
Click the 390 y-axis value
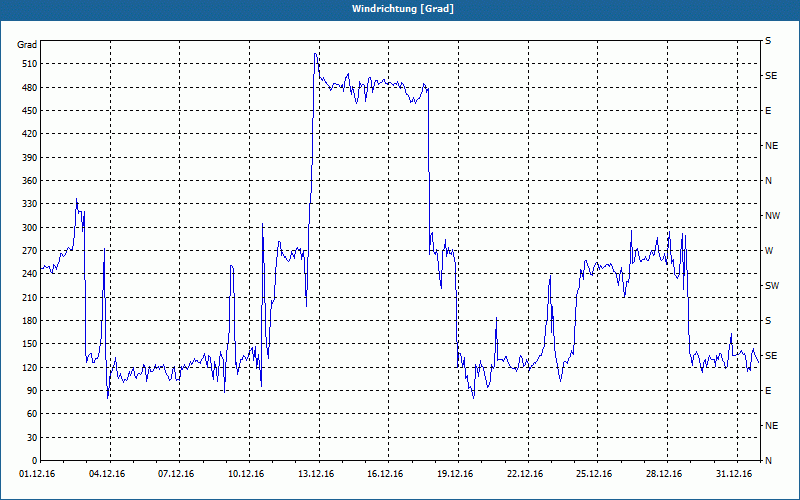click(30, 157)
